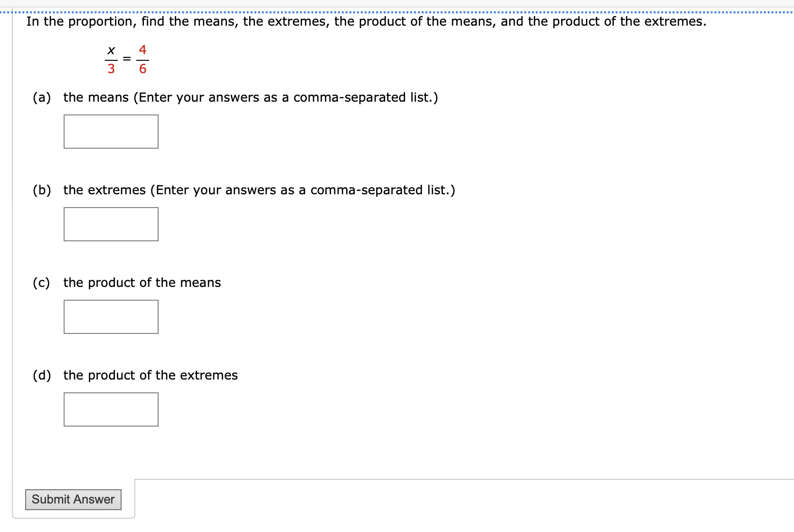Image resolution: width=794 pixels, height=532 pixels.
Task: Click the part (d) product of extremes label
Action: click(135, 375)
